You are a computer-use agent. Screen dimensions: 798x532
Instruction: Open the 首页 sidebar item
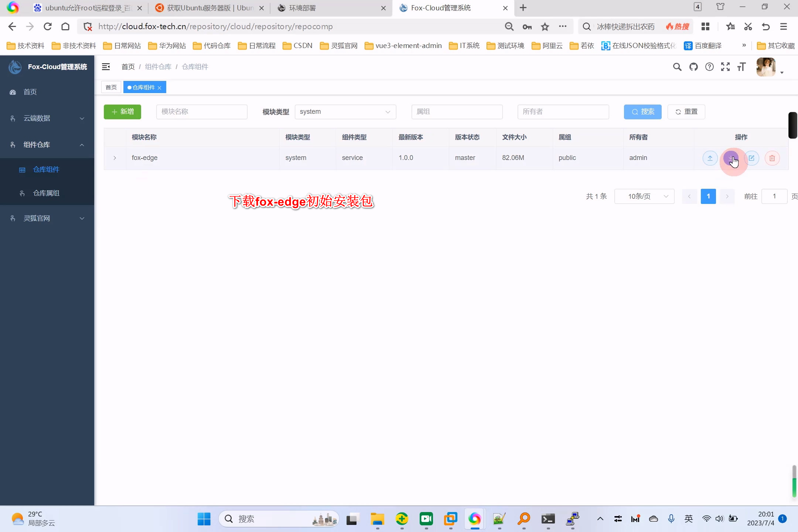(x=47, y=92)
